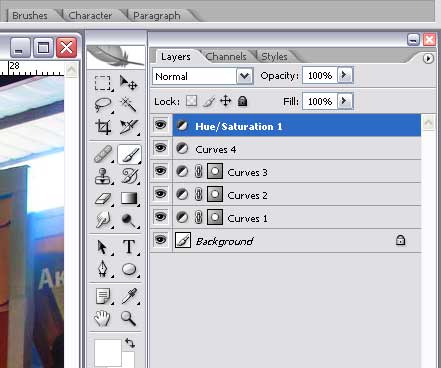Hide the Hue/Saturation 1 layer
Viewport: 441px width, 368px height.
click(x=160, y=125)
